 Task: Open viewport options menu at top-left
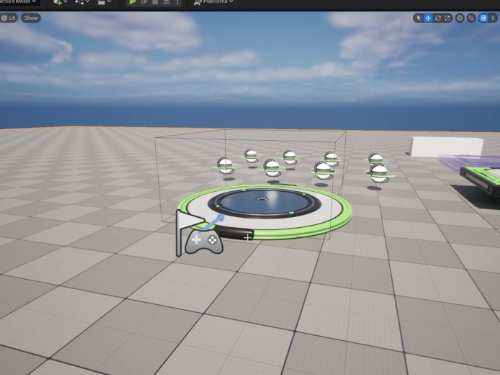click(8, 18)
